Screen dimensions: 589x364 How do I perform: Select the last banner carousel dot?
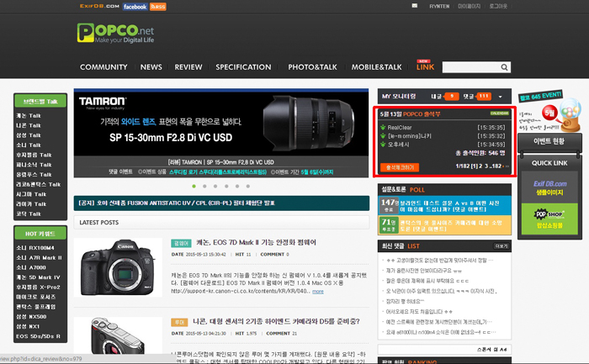coord(247,186)
